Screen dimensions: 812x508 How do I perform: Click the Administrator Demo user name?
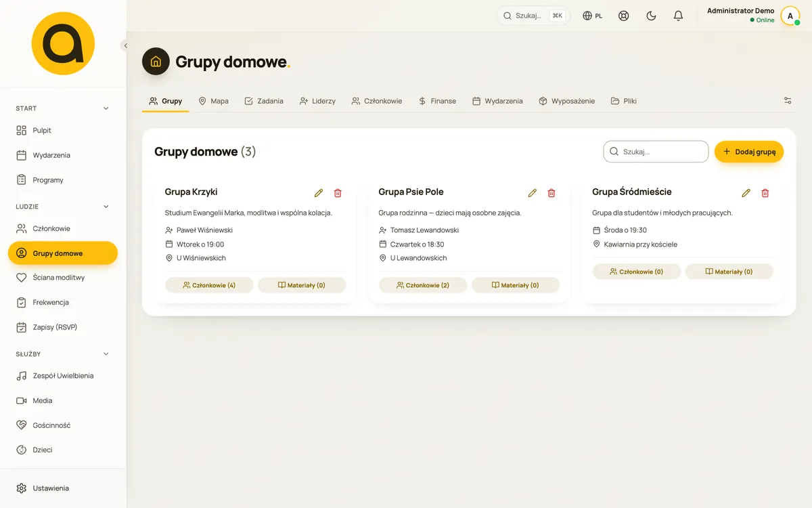click(x=740, y=11)
